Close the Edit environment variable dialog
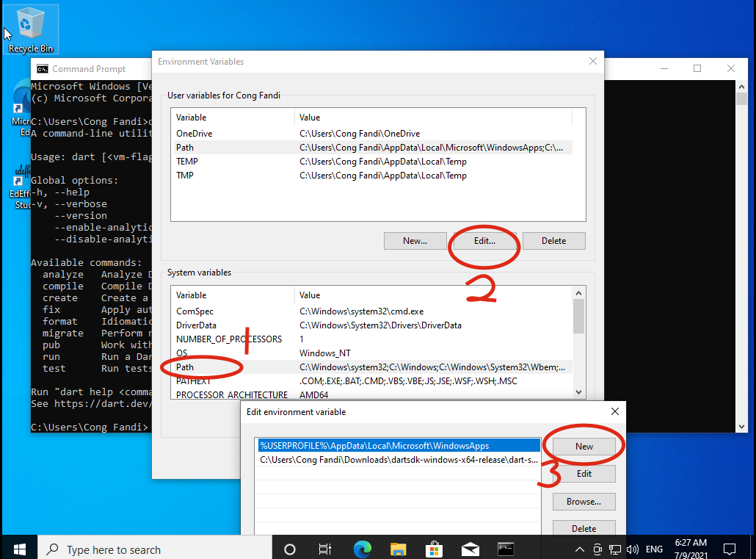Screen dimensions: 756x559 coord(615,411)
